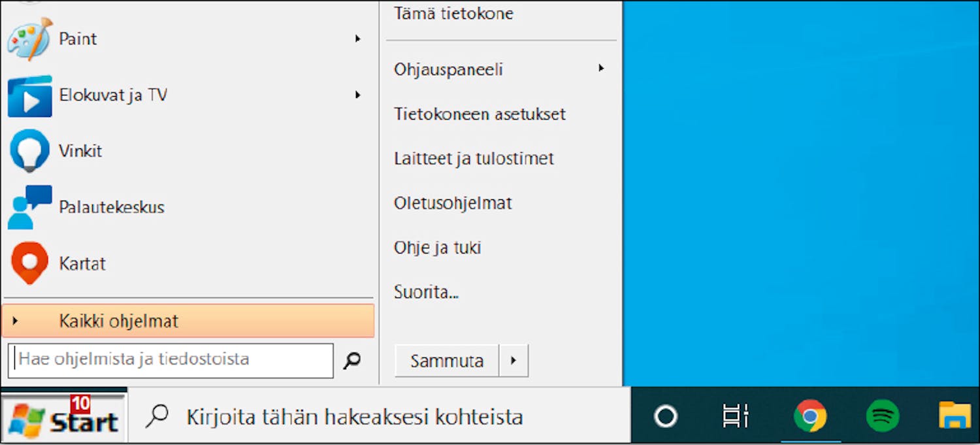Expand the Elokuvat ja TV submenu arrow
The width and height of the screenshot is (980, 445).
coord(357,95)
